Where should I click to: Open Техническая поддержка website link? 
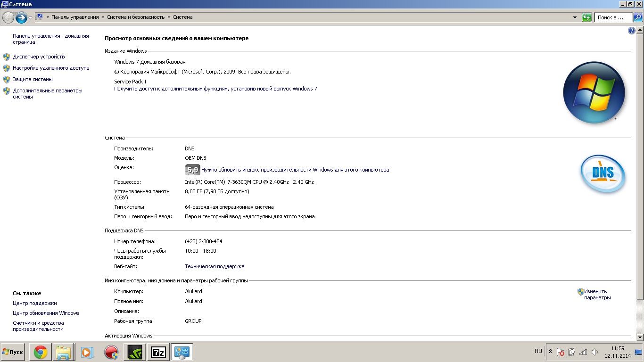tap(215, 266)
